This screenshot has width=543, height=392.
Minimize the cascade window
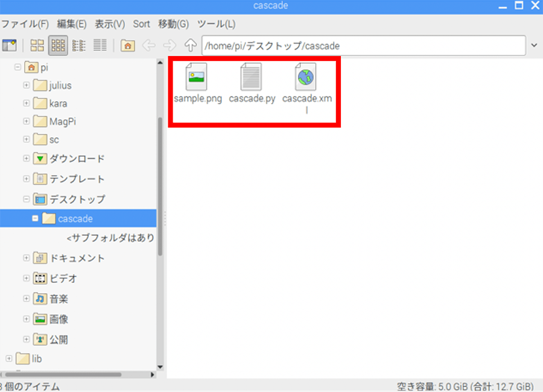(503, 6)
